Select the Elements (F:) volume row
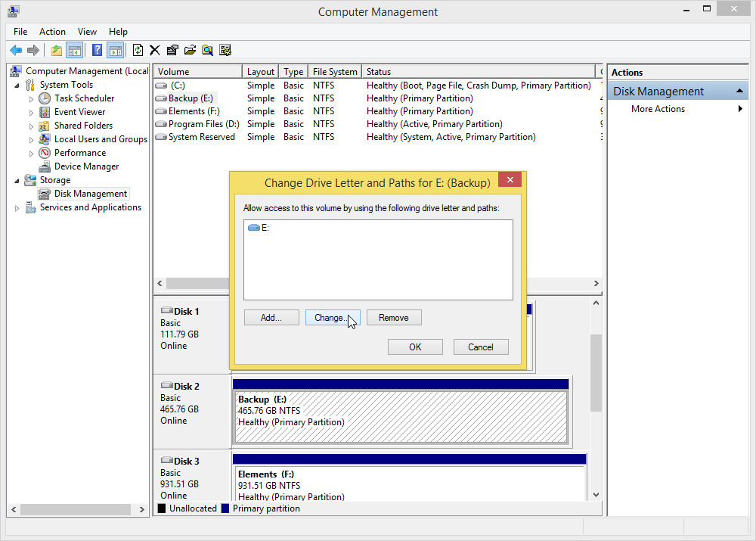 (x=378, y=111)
